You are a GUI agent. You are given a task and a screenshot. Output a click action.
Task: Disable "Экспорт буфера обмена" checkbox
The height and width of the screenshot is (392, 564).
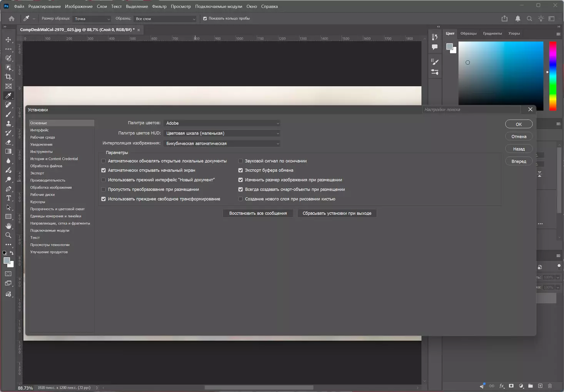tap(240, 170)
